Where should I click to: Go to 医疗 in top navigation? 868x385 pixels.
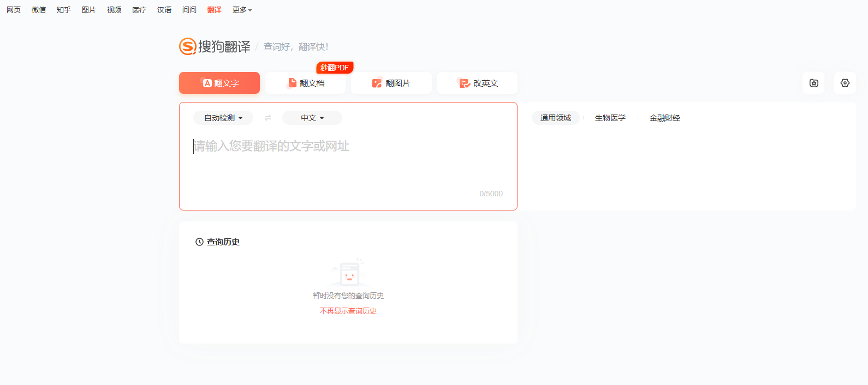139,10
